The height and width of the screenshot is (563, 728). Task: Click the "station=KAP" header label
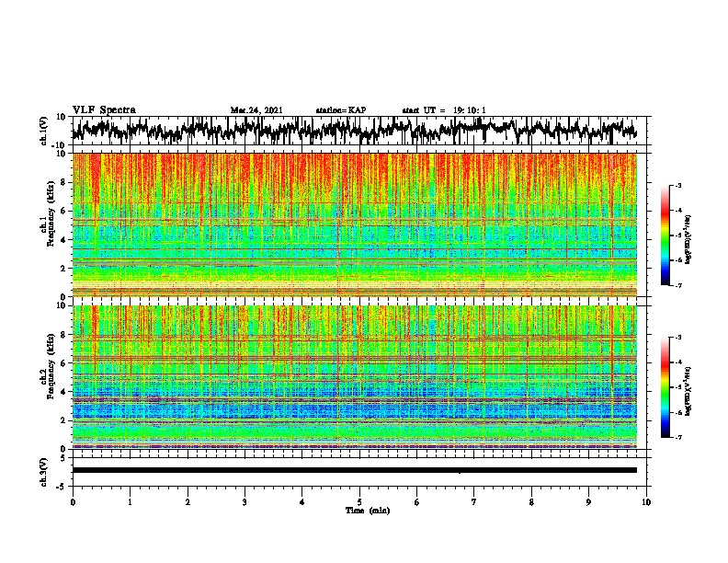341,110
